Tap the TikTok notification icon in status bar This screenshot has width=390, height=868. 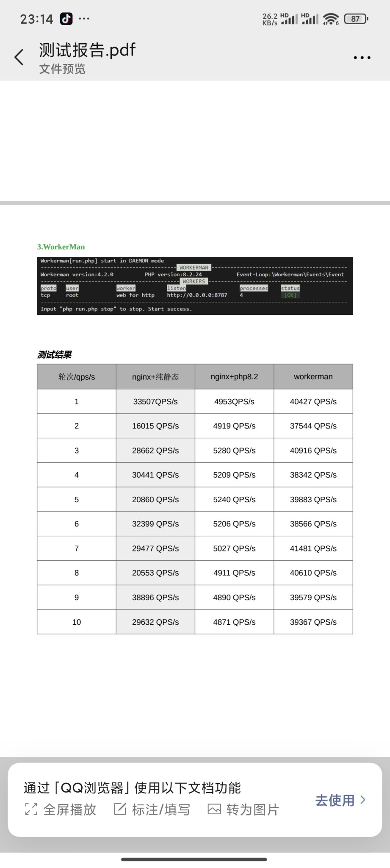pos(66,19)
